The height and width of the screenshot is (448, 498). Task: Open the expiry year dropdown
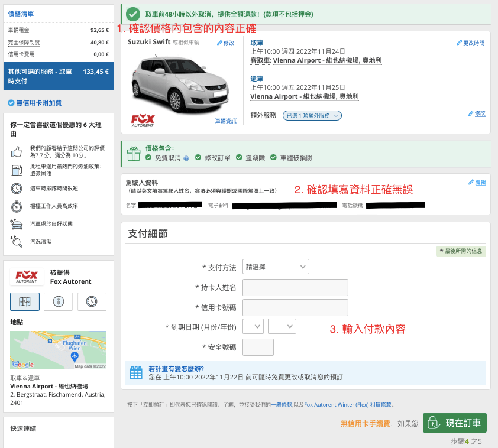tap(282, 326)
